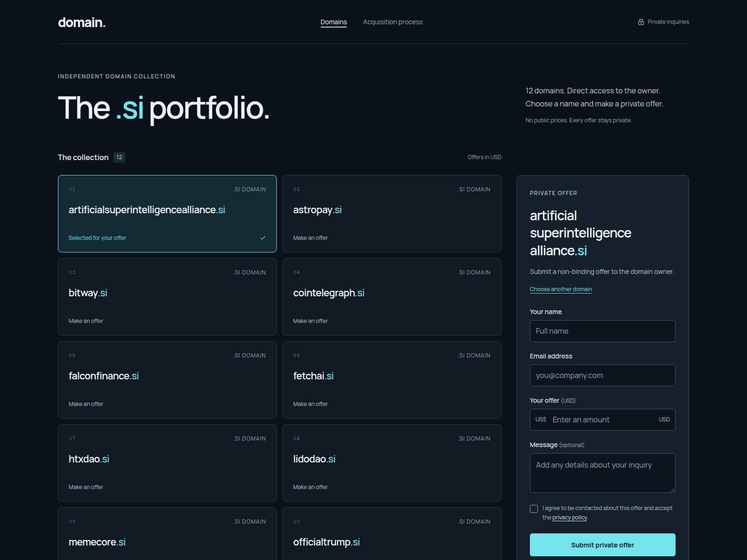Click the checkmark icon on the selected domain card

pyautogui.click(x=263, y=238)
